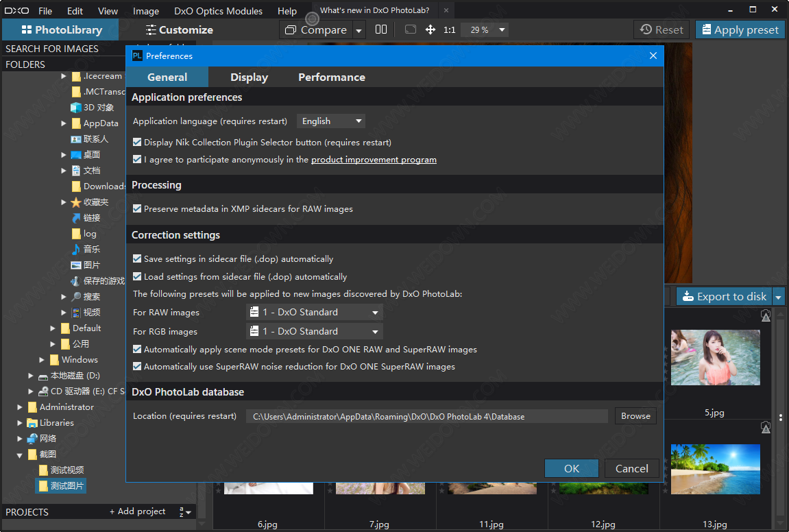Open the 29 % zoom level dropdown
Viewport: 789px width, 532px height.
pos(485,29)
